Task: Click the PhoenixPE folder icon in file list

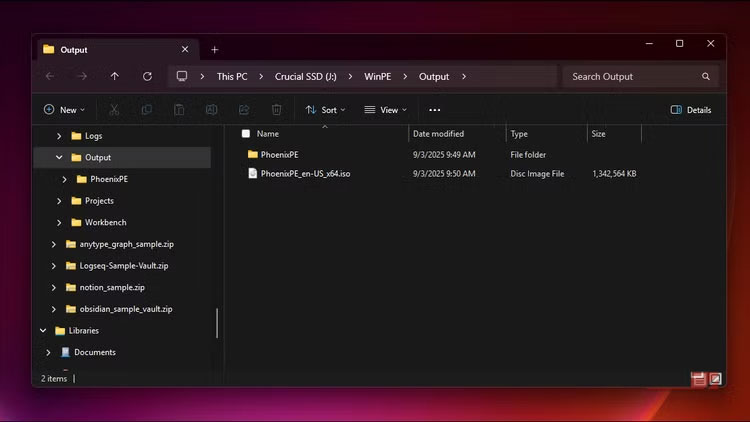Action: click(x=253, y=155)
